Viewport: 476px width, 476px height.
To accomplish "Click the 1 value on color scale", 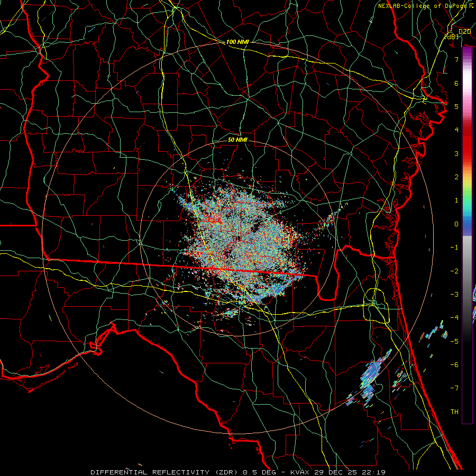I will (x=456, y=200).
